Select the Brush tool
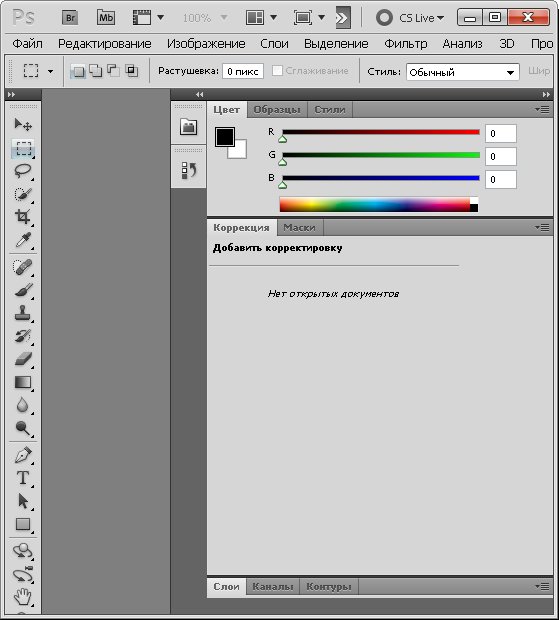This screenshot has height=620, width=559. [23, 290]
